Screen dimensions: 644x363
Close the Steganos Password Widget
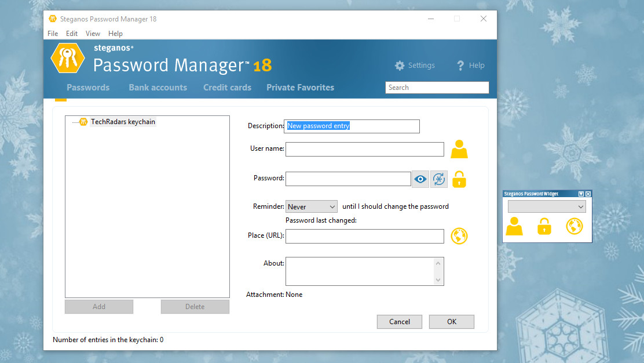tap(588, 194)
